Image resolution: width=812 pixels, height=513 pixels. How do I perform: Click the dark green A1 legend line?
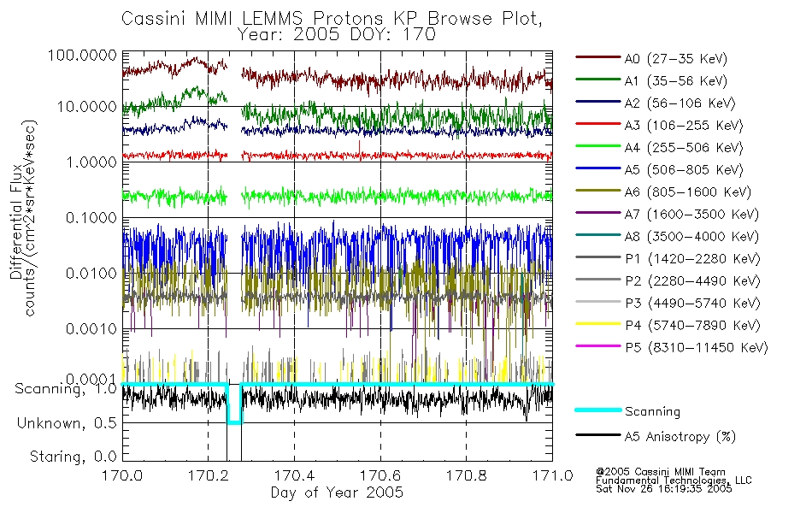[598, 80]
